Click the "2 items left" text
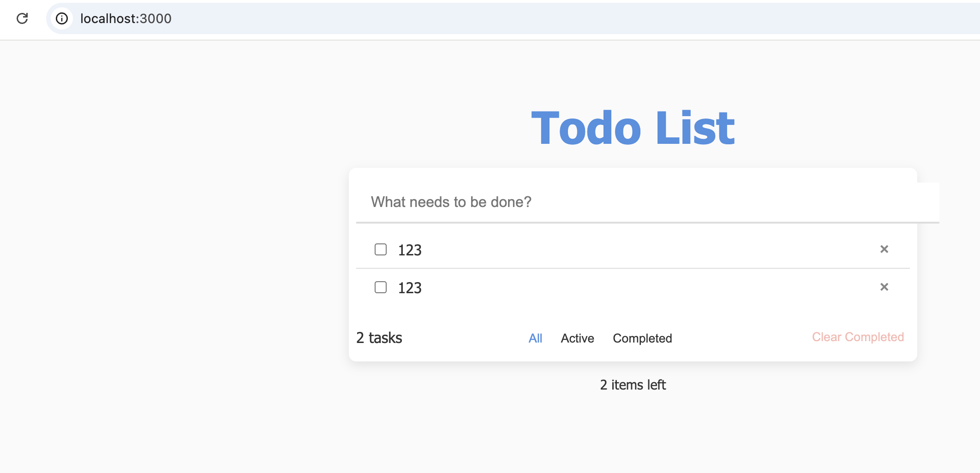The height and width of the screenshot is (473, 980). click(x=633, y=385)
